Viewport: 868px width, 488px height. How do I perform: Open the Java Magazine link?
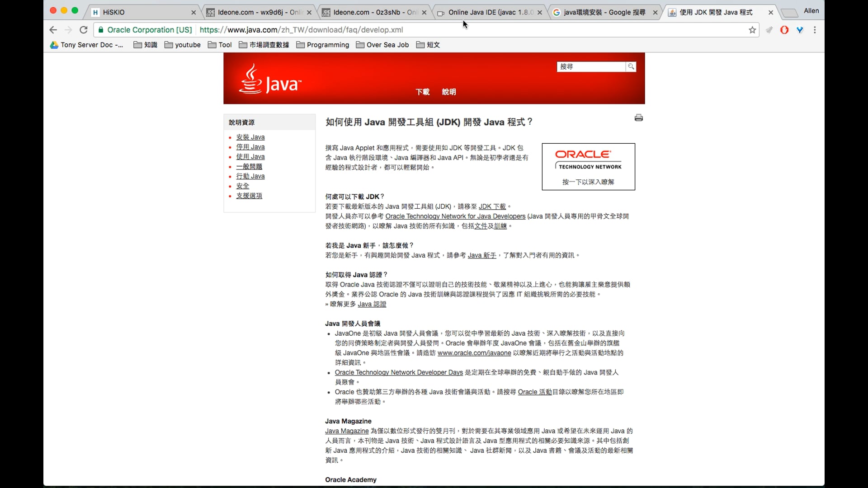click(346, 431)
